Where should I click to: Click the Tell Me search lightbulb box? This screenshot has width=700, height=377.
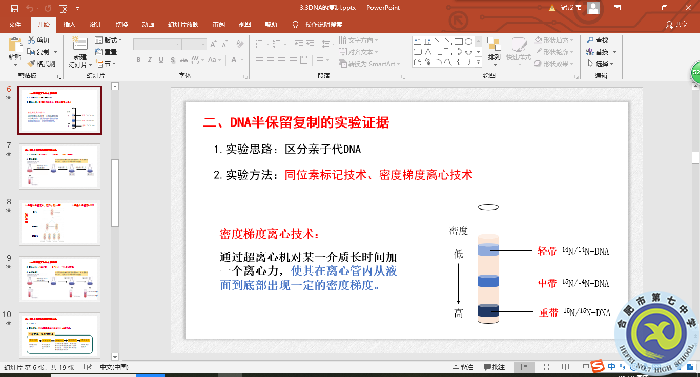pos(317,25)
